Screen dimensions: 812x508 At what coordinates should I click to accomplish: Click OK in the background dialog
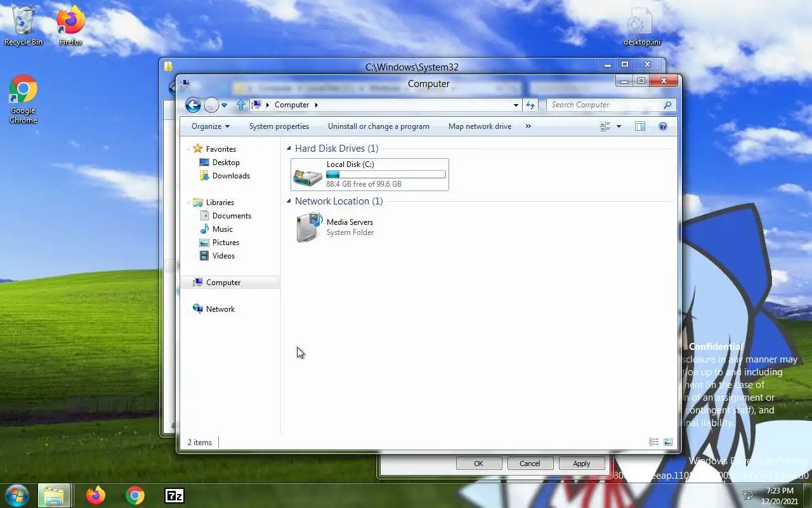click(479, 464)
